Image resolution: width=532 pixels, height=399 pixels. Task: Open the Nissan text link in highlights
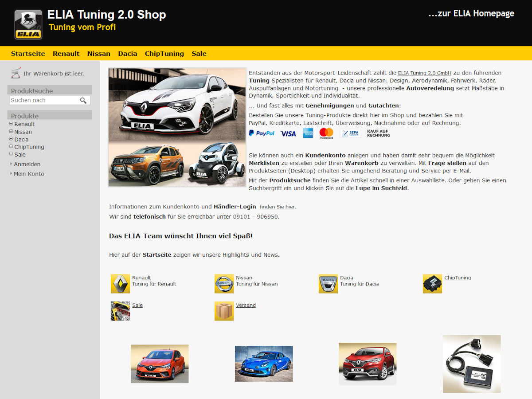(x=244, y=278)
